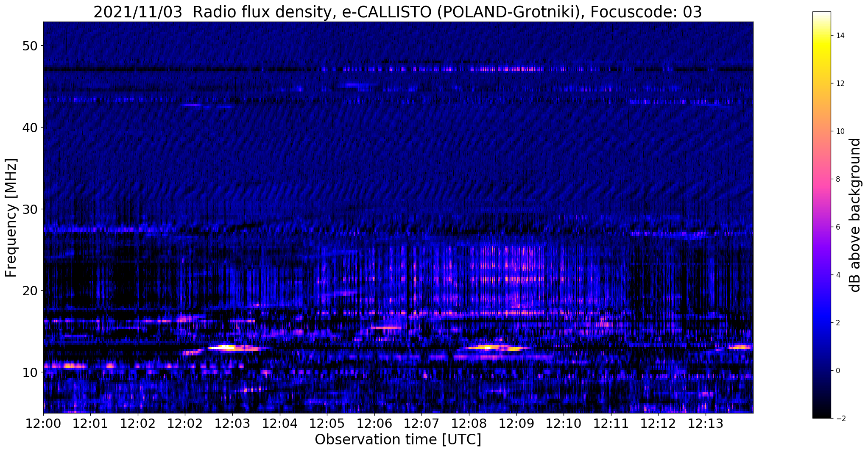Click the 12:05 time tick label
This screenshot has width=868, height=452.
click(327, 423)
